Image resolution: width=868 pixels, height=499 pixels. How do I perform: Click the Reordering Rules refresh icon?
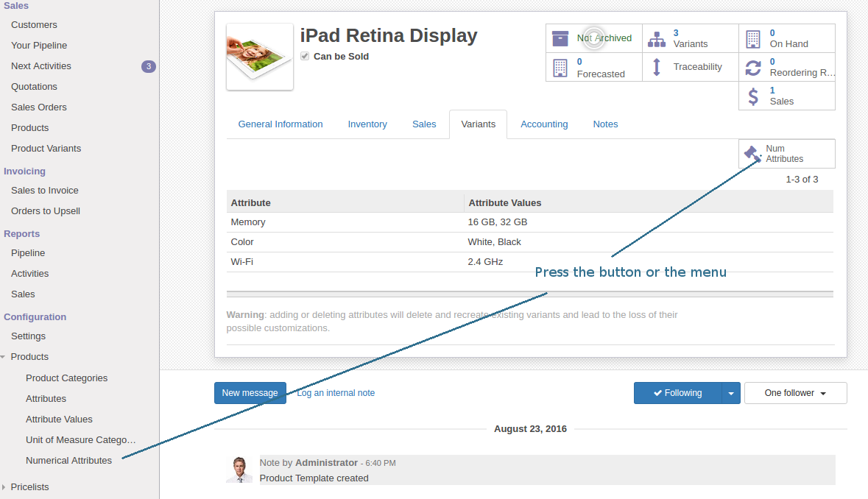click(753, 68)
